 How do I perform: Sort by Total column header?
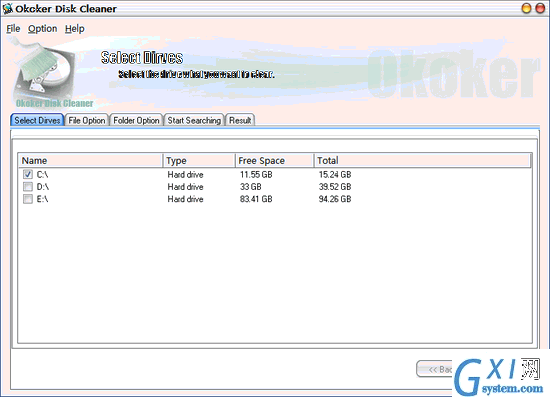(x=422, y=161)
